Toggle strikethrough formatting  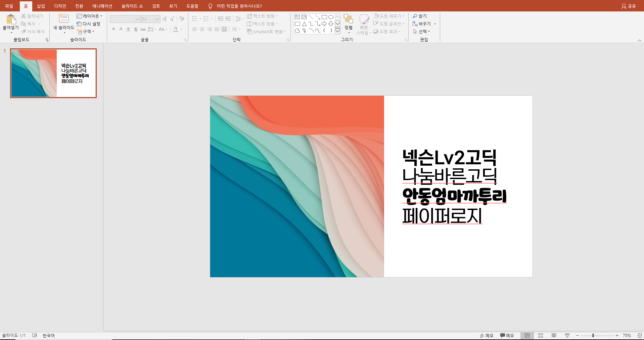pos(143,29)
